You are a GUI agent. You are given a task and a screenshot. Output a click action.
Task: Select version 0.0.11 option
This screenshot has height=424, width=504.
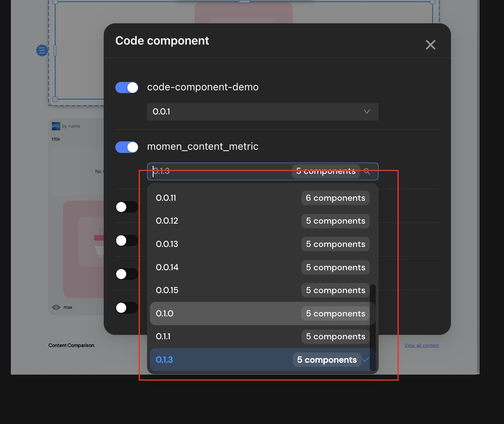263,198
